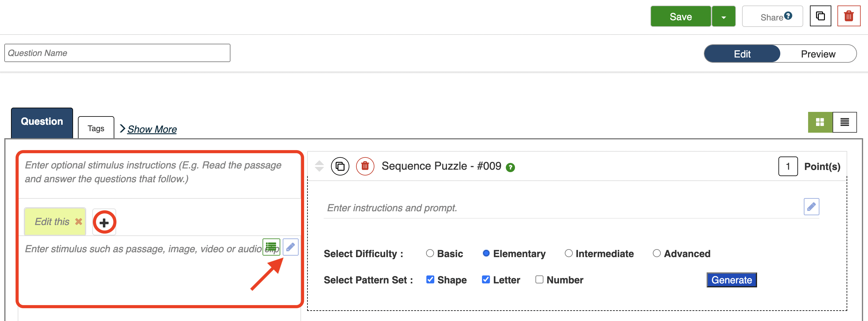Image resolution: width=868 pixels, height=321 pixels.
Task: Uncheck the Shape pattern set
Action: 430,279
